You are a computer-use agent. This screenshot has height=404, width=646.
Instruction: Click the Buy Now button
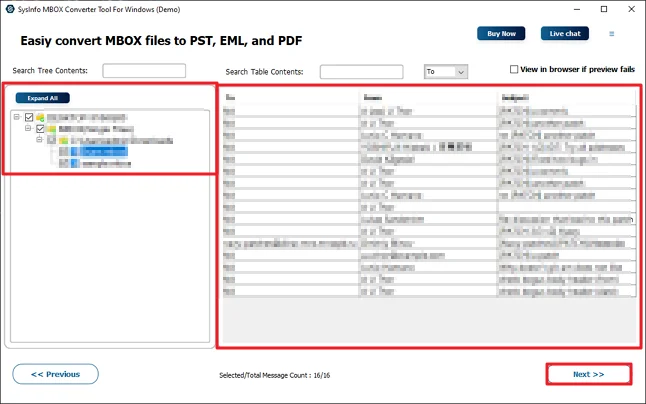501,34
